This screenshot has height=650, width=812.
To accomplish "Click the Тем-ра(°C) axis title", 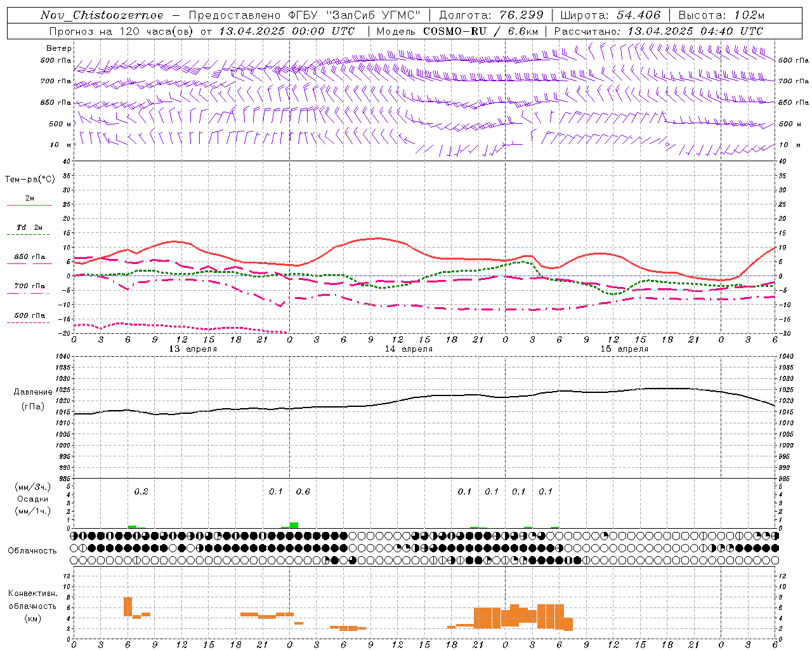I will point(30,180).
